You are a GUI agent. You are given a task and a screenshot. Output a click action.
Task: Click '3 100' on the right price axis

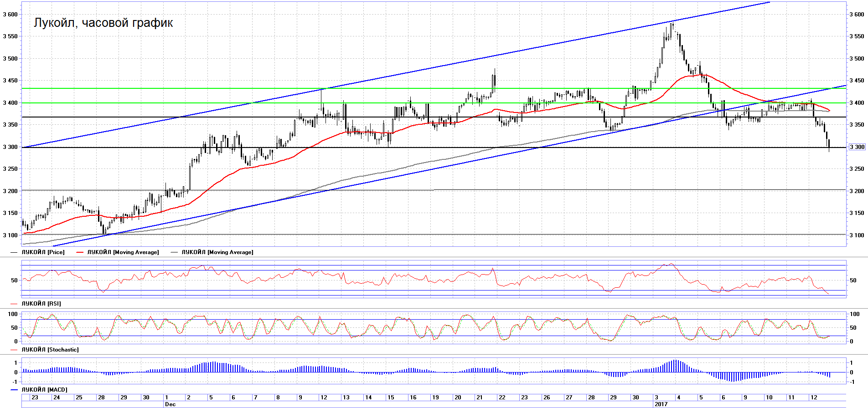point(857,235)
